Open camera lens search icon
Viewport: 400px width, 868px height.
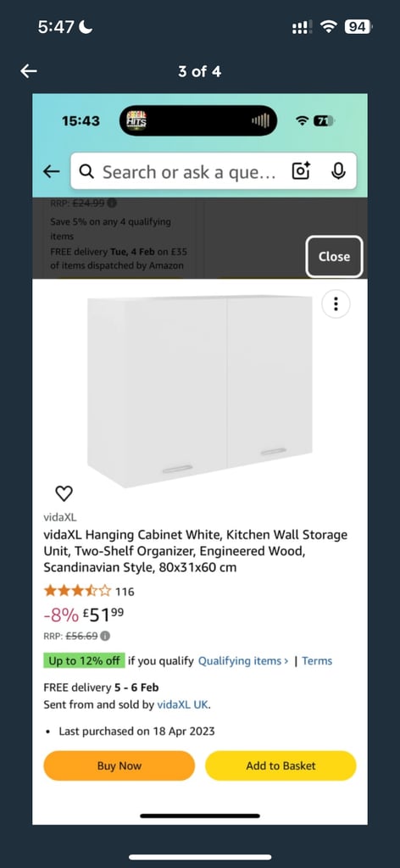(302, 171)
